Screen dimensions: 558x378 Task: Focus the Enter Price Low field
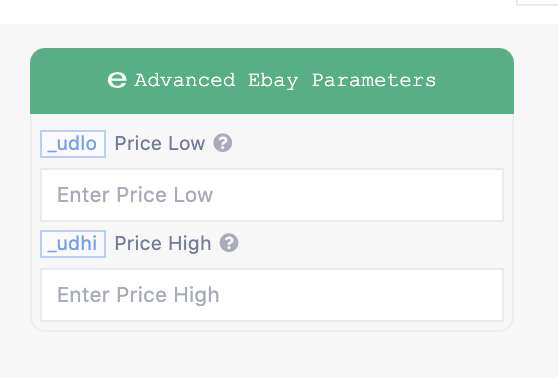coord(272,195)
